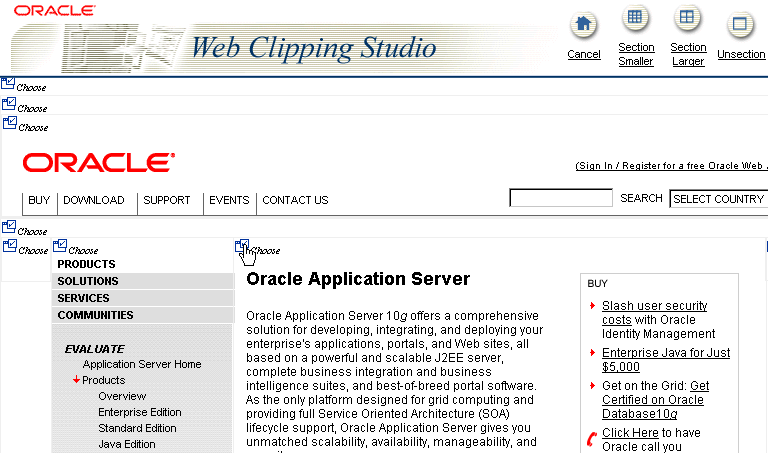The height and width of the screenshot is (453, 768).
Task: Click Choose icon above Oracle Application Server heading
Action: coord(242,246)
